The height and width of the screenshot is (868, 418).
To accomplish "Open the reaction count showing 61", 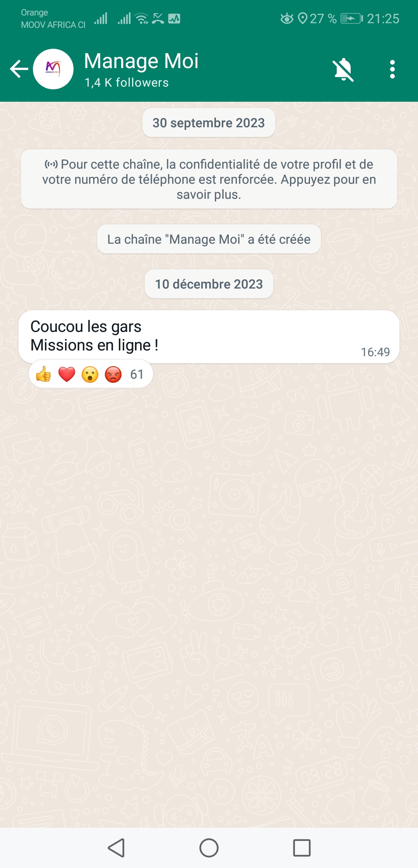I will (137, 374).
